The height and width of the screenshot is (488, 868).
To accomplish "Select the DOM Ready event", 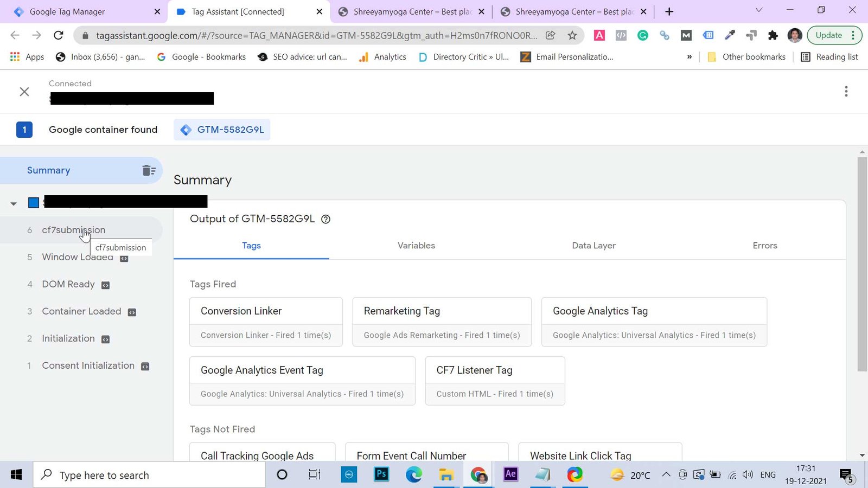I will click(x=68, y=284).
